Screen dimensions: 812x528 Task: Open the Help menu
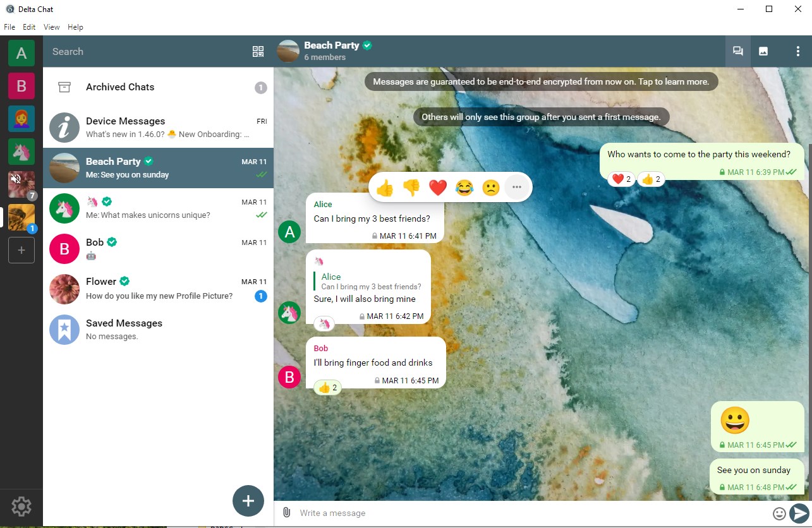[x=75, y=27]
